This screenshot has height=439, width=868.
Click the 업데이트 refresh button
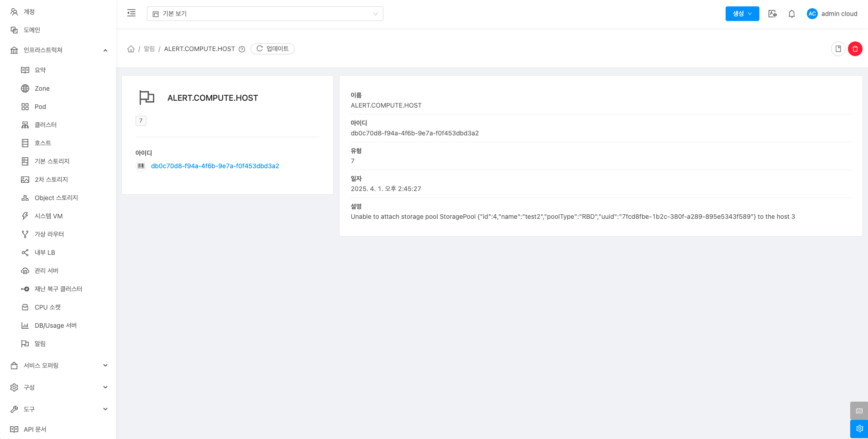pos(272,49)
